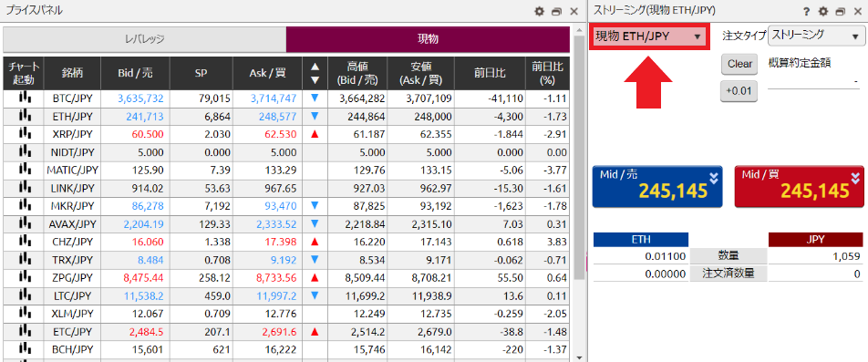
Task: Sort by SP column header
Action: 201,74
